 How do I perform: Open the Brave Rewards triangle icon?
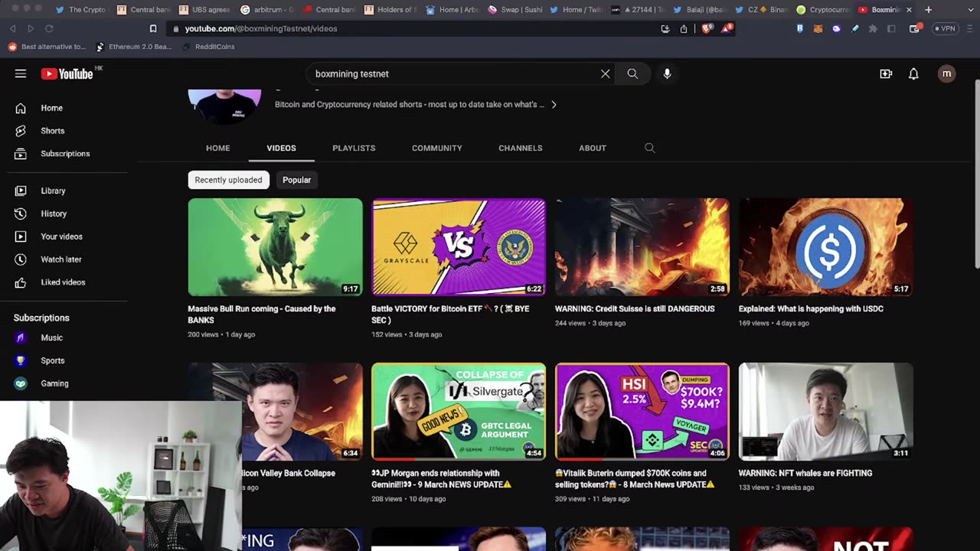pyautogui.click(x=726, y=28)
